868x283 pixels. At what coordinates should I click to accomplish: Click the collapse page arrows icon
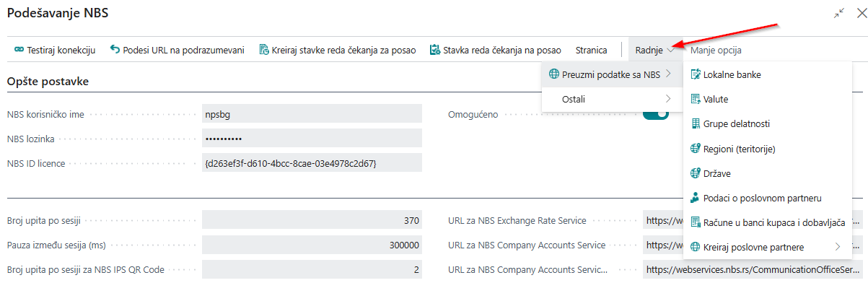839,13
